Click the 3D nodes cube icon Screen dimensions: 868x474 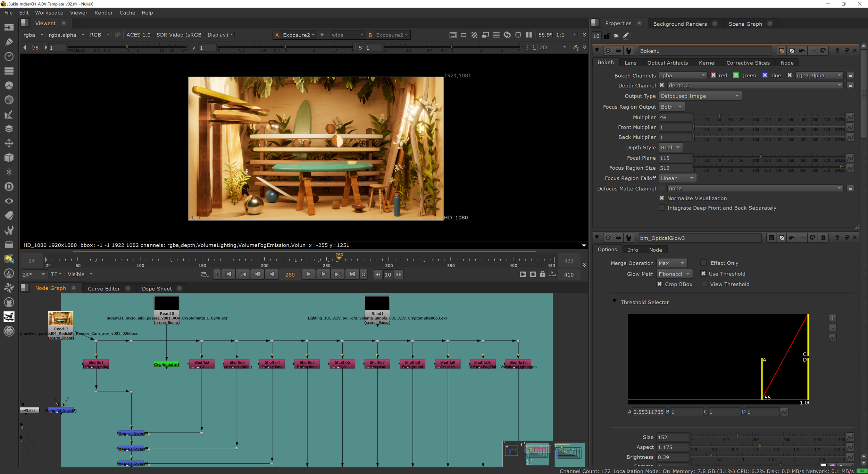pos(9,158)
